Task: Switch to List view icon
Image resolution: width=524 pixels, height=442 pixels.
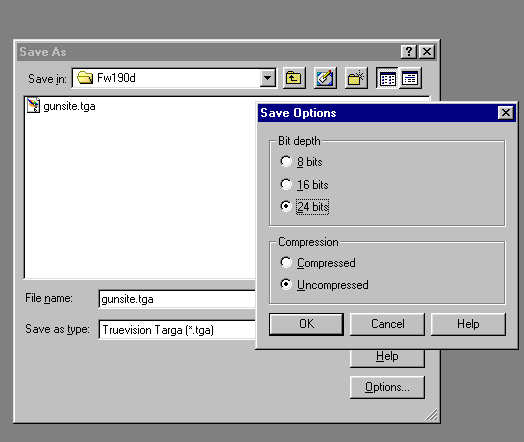Action: [387, 78]
